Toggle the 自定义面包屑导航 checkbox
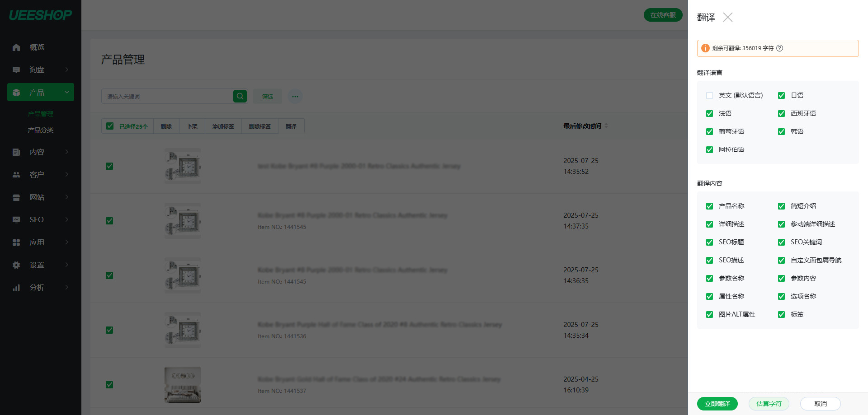868x415 pixels. click(x=781, y=260)
